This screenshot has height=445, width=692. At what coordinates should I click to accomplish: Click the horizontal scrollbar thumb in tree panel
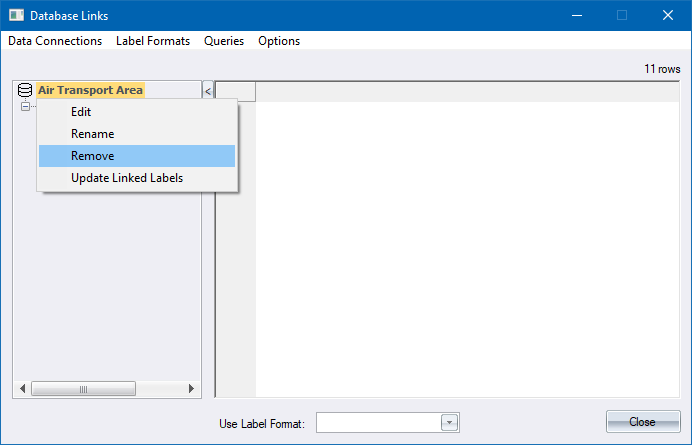pos(84,389)
